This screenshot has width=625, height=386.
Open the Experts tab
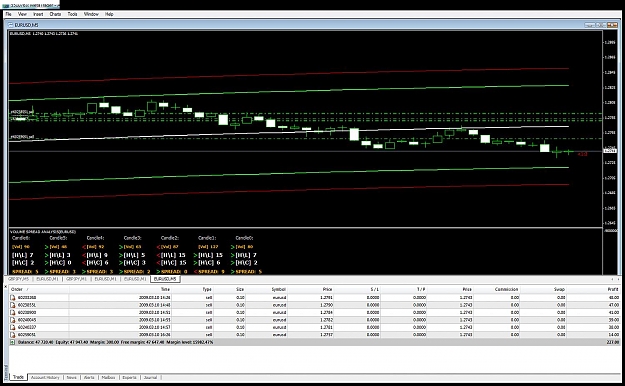tap(130, 377)
